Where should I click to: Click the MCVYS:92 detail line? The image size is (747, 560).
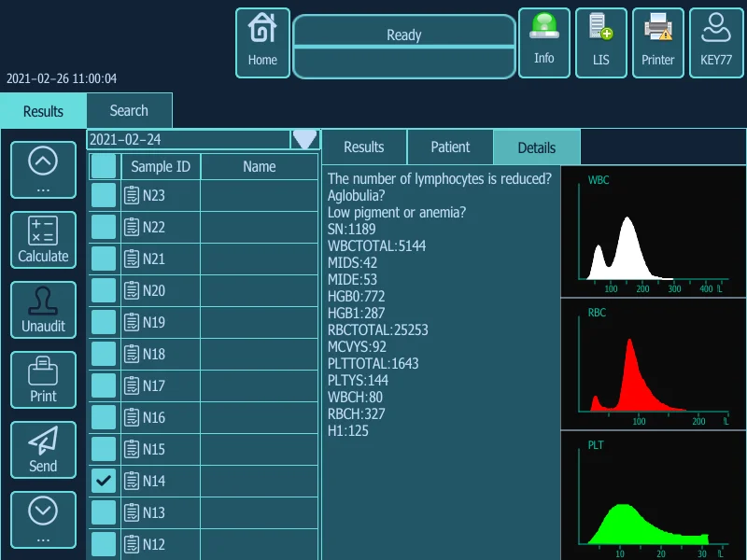[357, 346]
